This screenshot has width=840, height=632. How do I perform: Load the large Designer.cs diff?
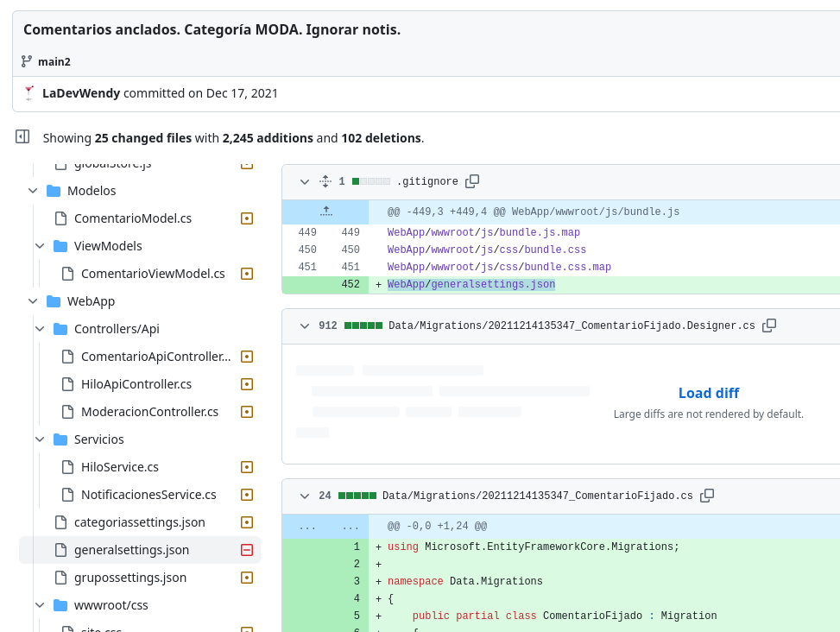pos(708,393)
